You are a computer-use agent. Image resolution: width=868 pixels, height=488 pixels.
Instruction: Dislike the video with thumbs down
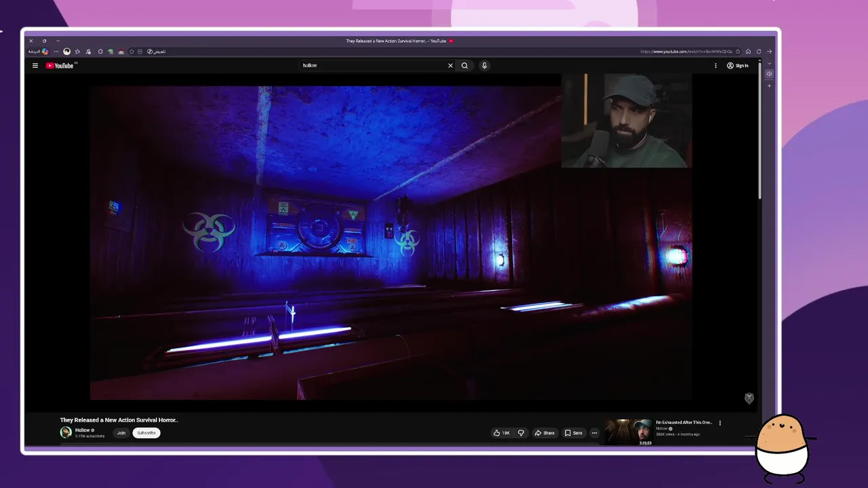(521, 433)
